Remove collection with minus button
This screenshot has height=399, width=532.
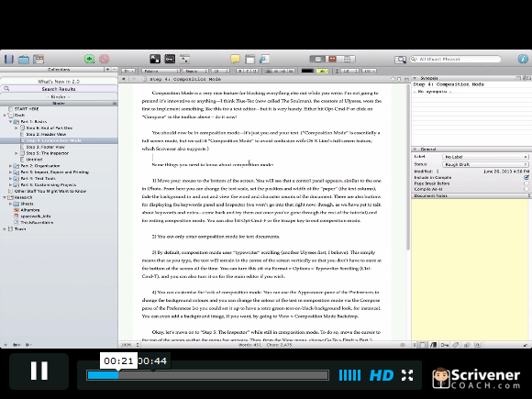(x=115, y=69)
